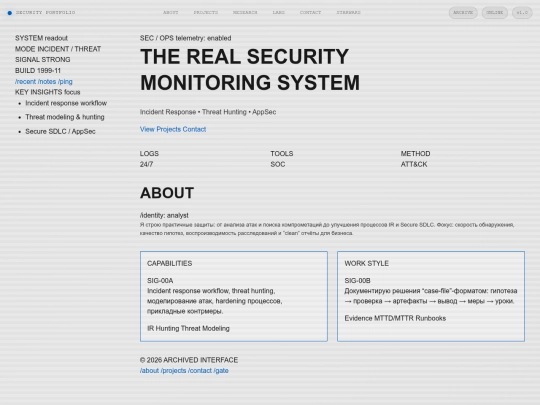
Task: Click the 'SOC' stat value
Action: (278, 164)
